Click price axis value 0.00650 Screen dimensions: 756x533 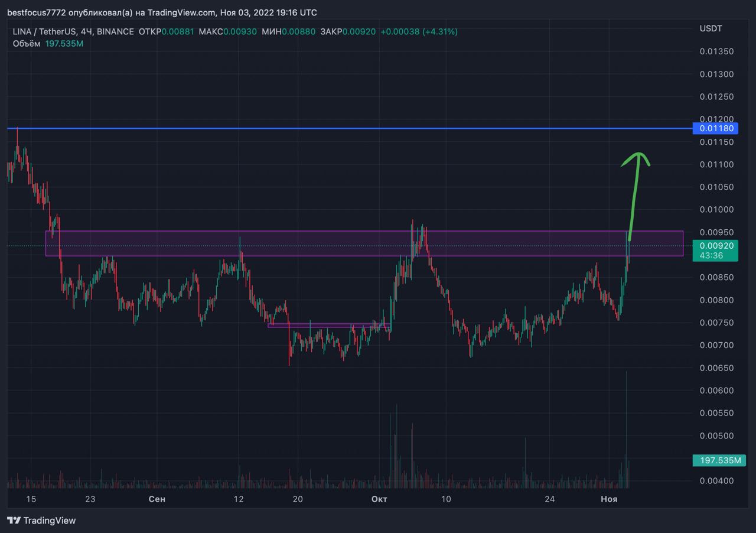tap(716, 368)
